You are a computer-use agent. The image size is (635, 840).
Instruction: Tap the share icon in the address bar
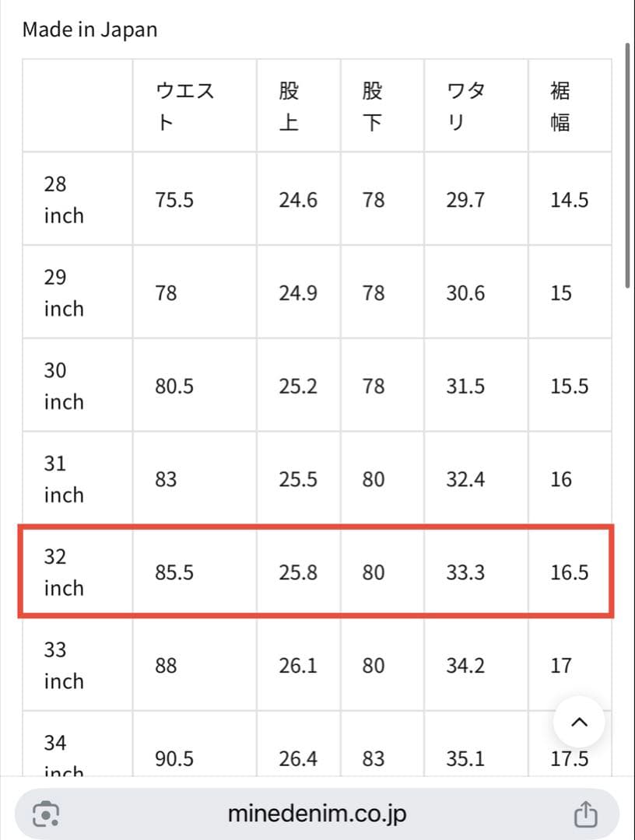pyautogui.click(x=584, y=814)
